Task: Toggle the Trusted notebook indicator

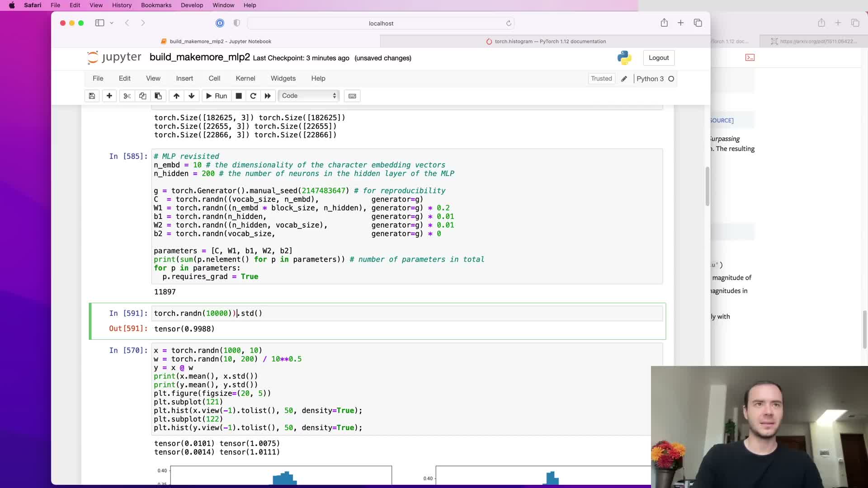Action: [x=601, y=79]
